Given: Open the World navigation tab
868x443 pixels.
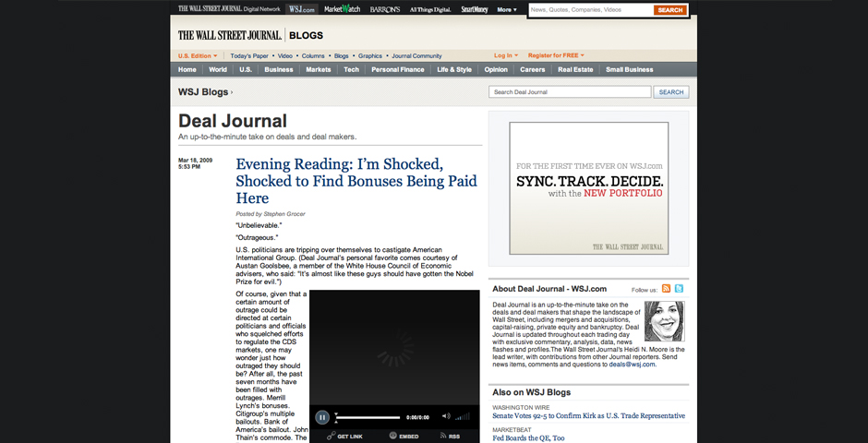Looking at the screenshot, I should click(218, 70).
